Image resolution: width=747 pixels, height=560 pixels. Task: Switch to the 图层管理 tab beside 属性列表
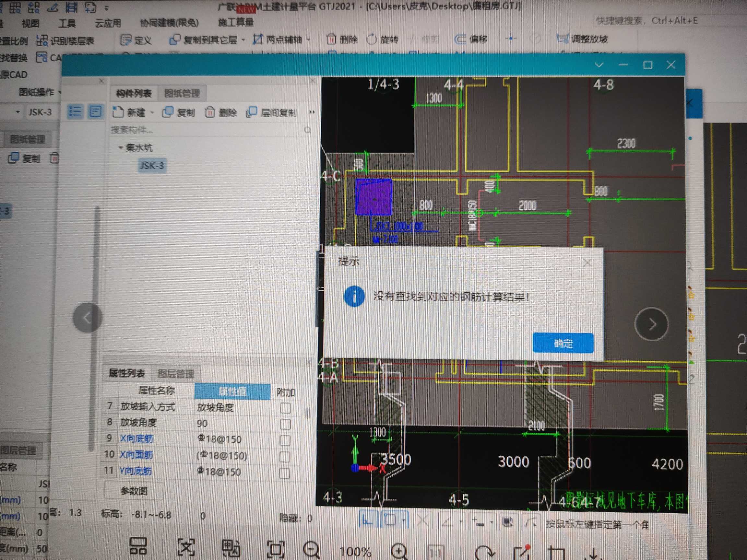tap(176, 373)
